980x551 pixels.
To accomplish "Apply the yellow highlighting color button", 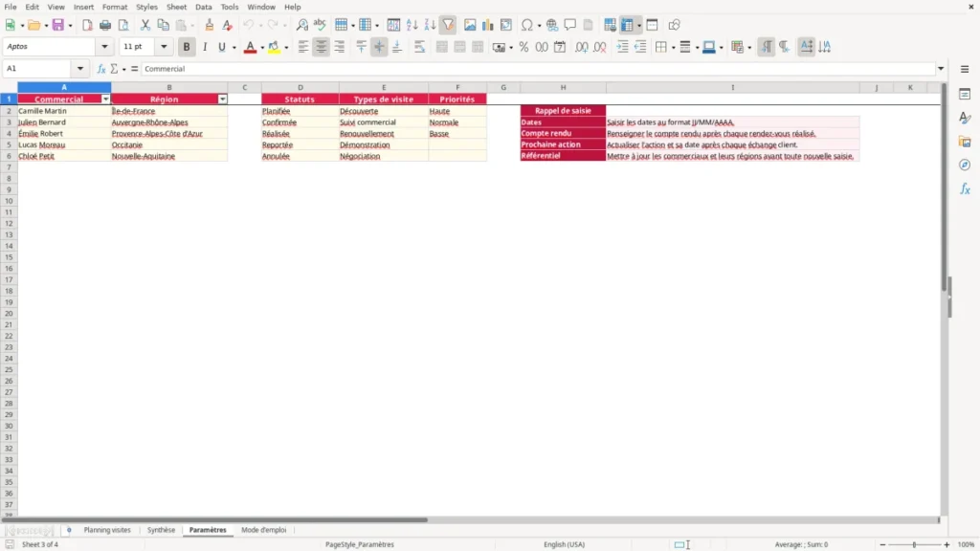I will pos(274,47).
